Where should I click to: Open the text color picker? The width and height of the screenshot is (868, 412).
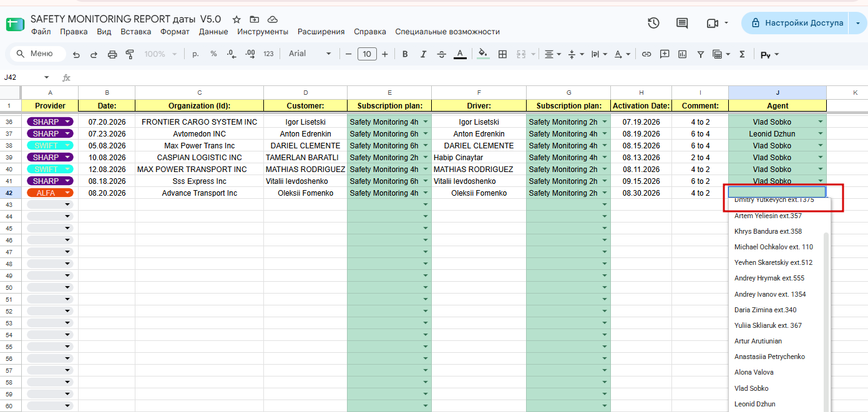point(460,54)
